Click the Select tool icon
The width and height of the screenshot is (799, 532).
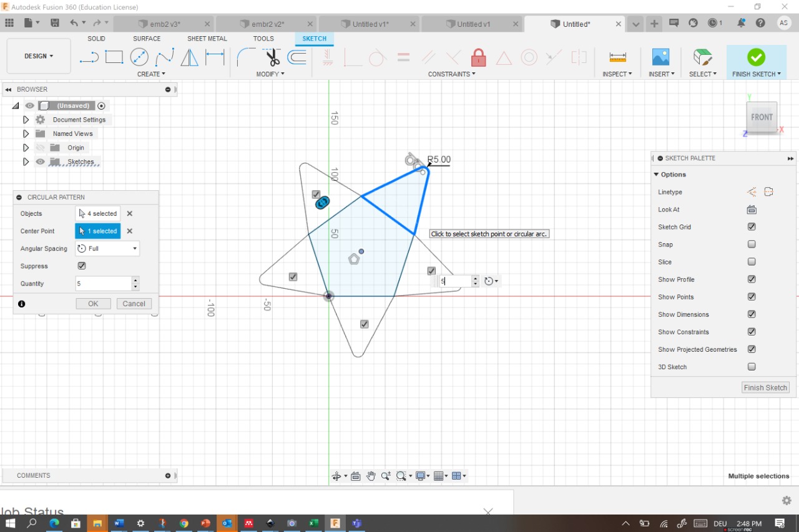point(703,57)
